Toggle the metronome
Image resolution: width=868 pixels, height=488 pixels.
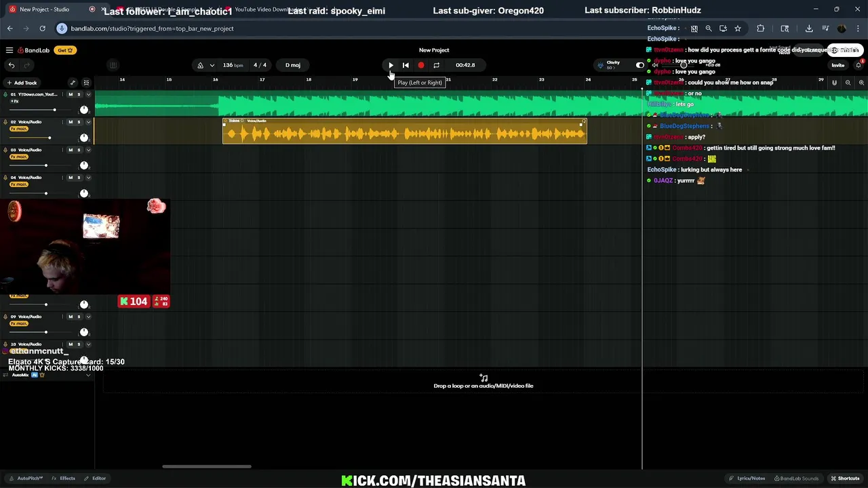(x=200, y=65)
